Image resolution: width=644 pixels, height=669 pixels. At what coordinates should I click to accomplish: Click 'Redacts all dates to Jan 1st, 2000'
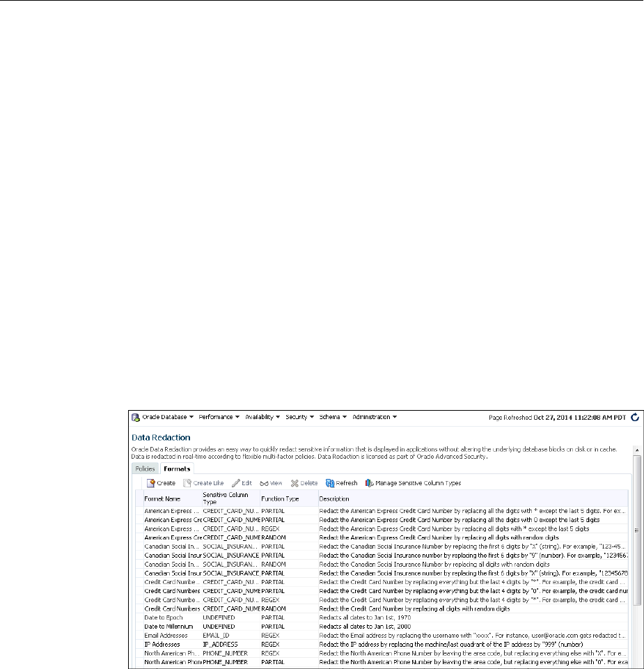coord(365,627)
